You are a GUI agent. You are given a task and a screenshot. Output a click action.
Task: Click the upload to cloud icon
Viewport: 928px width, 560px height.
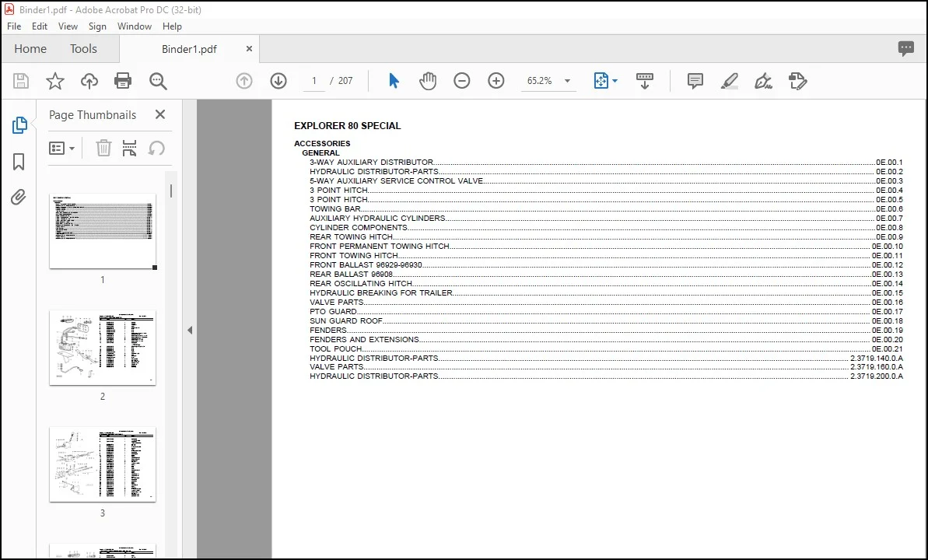(89, 81)
